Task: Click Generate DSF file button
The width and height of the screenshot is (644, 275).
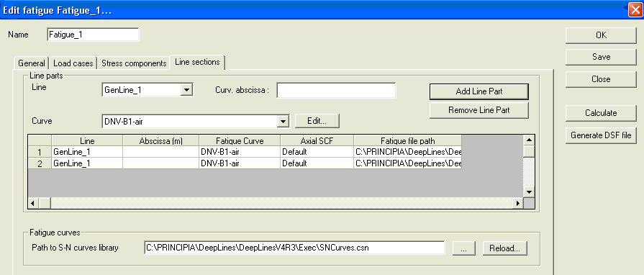Action: pyautogui.click(x=601, y=135)
